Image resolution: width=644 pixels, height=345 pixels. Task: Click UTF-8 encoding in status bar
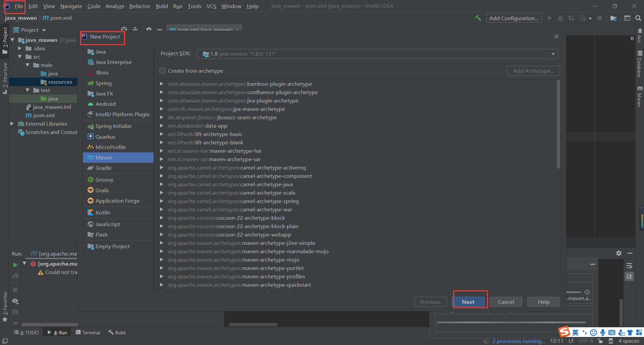click(x=586, y=341)
